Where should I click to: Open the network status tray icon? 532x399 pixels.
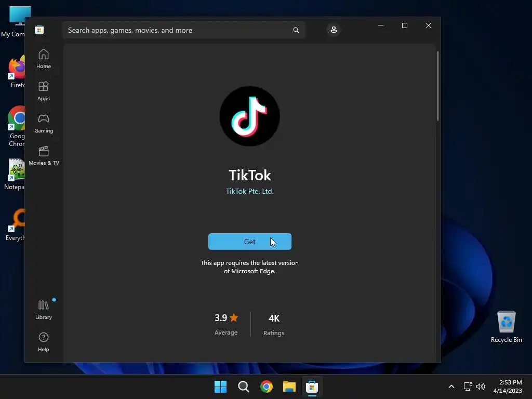[468, 387]
